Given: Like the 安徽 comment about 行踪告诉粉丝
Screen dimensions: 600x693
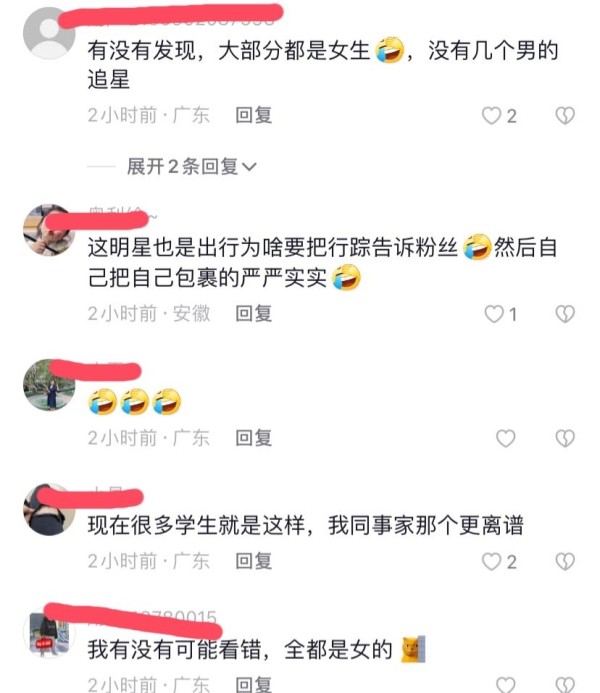Looking at the screenshot, I should click(494, 314).
